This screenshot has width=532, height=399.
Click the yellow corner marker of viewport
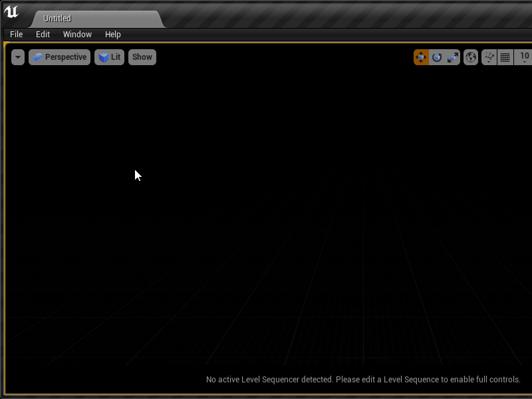[6, 44]
